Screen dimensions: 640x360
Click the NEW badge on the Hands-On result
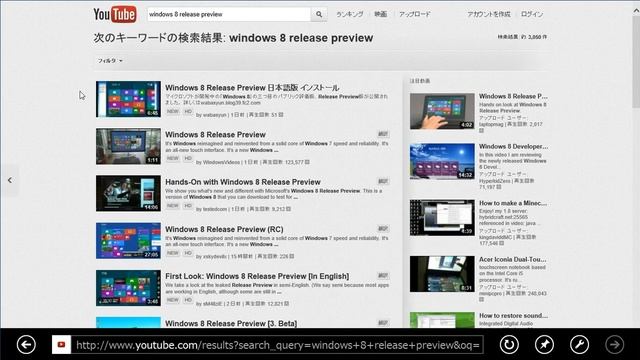[x=173, y=206]
